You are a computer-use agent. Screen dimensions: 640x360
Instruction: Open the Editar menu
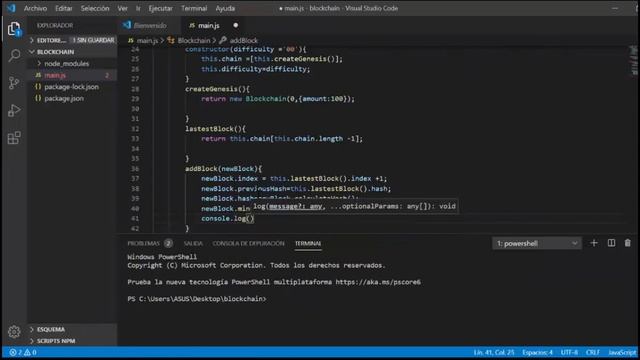click(x=64, y=8)
